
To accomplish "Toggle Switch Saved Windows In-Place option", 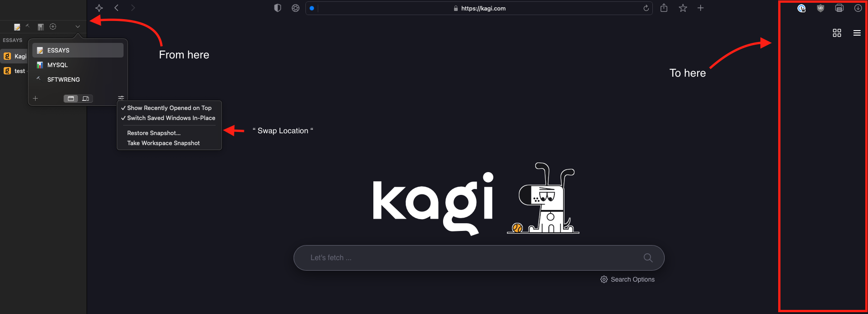I will coord(170,118).
